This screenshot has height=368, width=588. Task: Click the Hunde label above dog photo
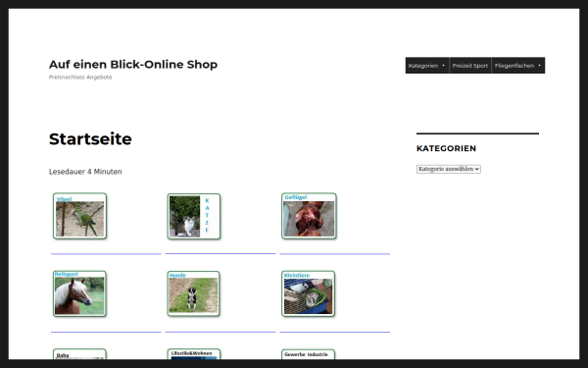(x=177, y=275)
